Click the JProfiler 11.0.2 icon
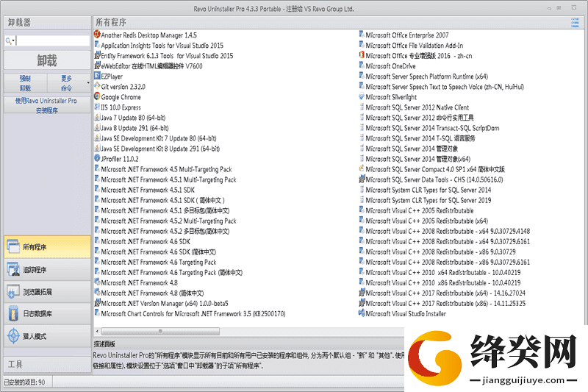The height and width of the screenshot is (392, 588). click(97, 158)
